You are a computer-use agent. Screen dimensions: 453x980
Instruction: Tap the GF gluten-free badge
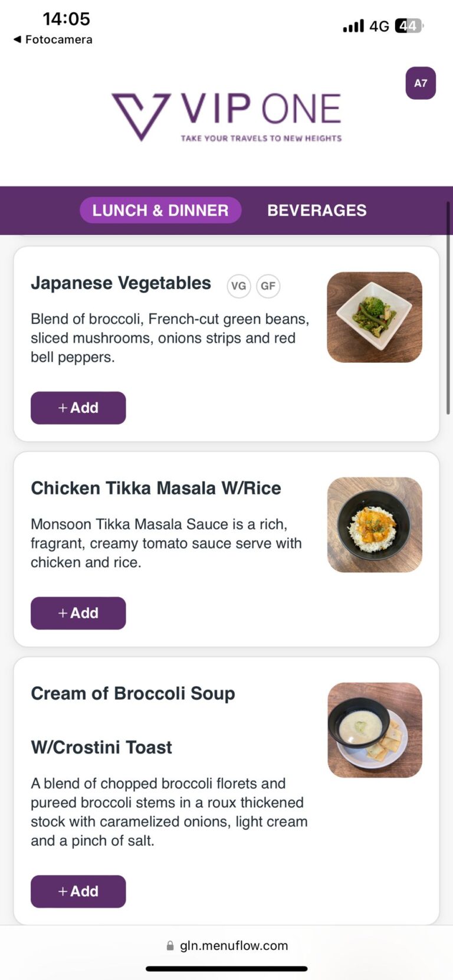[268, 286]
